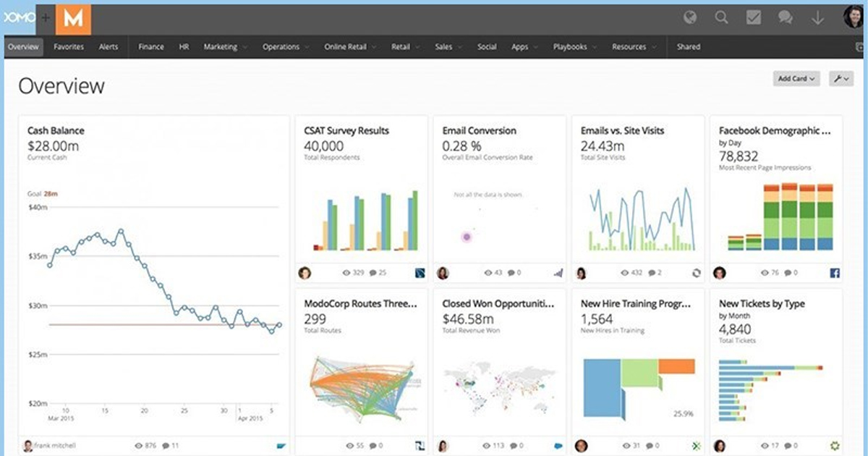The height and width of the screenshot is (456, 868).
Task: Click the orange segment in New Hire Training chart
Action: 677,366
